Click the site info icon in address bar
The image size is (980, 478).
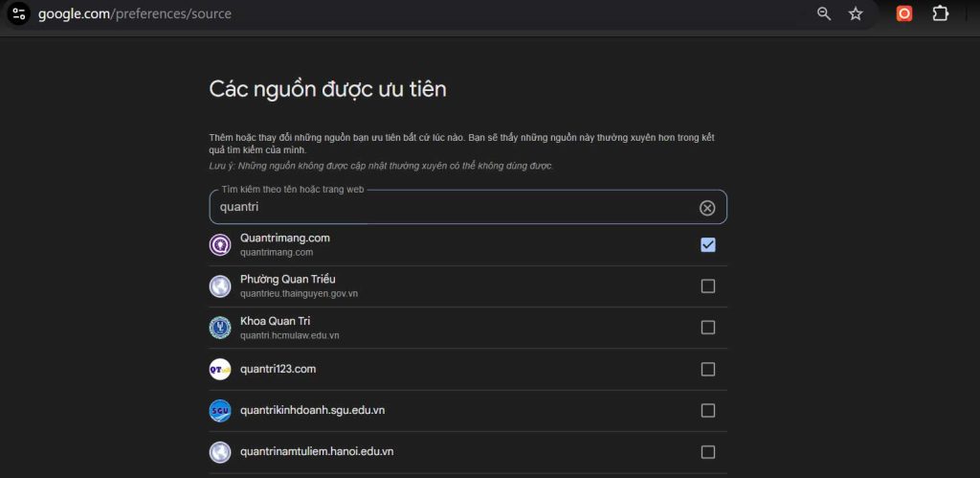[18, 13]
